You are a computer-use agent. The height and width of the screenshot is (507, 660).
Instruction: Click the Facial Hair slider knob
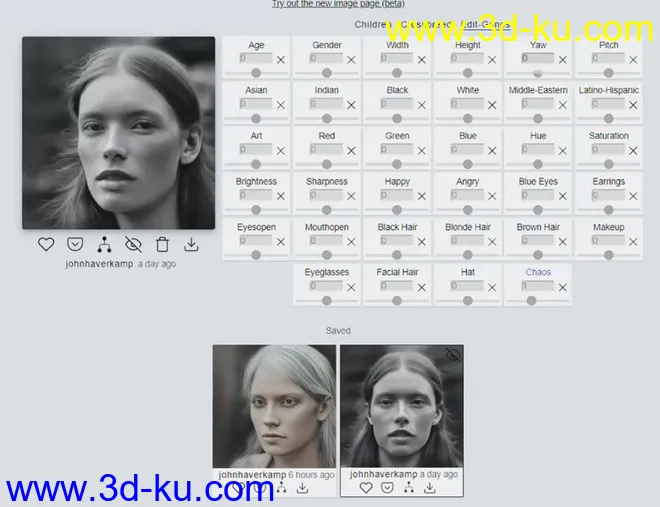[x=397, y=300]
